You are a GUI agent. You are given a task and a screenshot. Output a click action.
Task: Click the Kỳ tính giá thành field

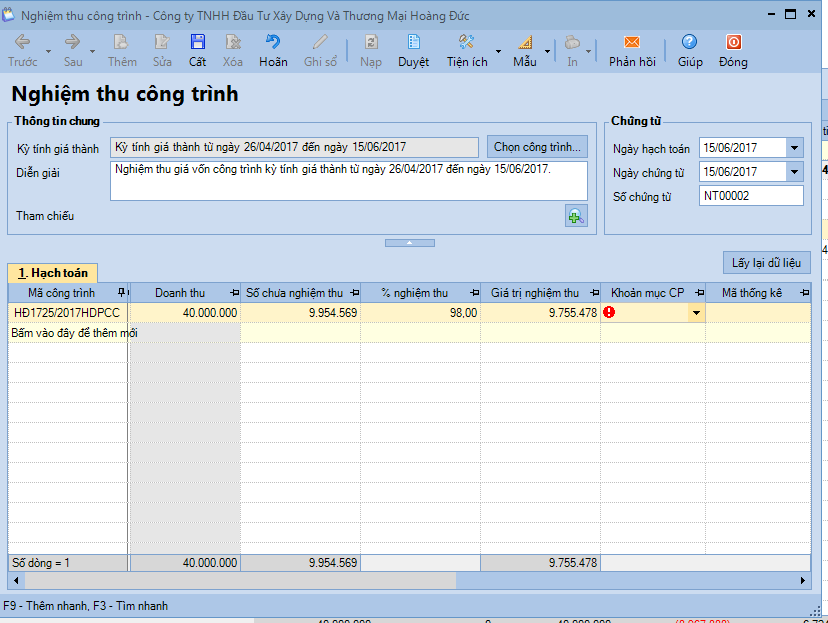294,147
